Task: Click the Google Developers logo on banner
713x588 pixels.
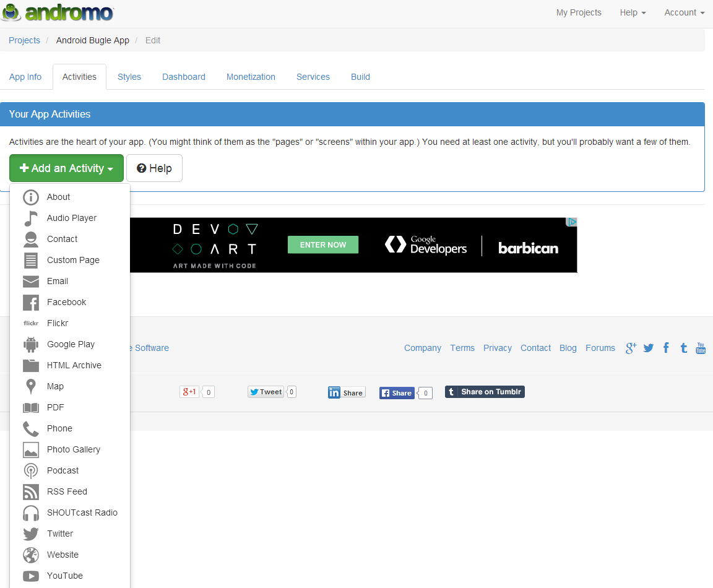Action: [x=426, y=244]
